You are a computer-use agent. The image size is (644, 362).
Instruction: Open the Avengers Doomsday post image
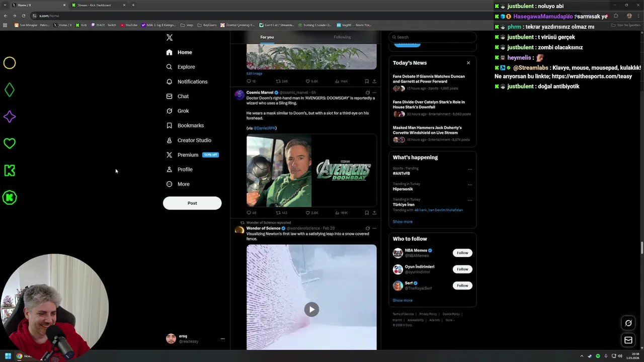point(311,170)
